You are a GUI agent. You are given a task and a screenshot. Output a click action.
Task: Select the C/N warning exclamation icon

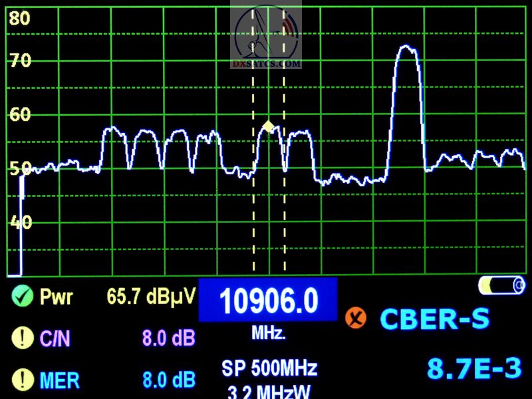(23, 338)
